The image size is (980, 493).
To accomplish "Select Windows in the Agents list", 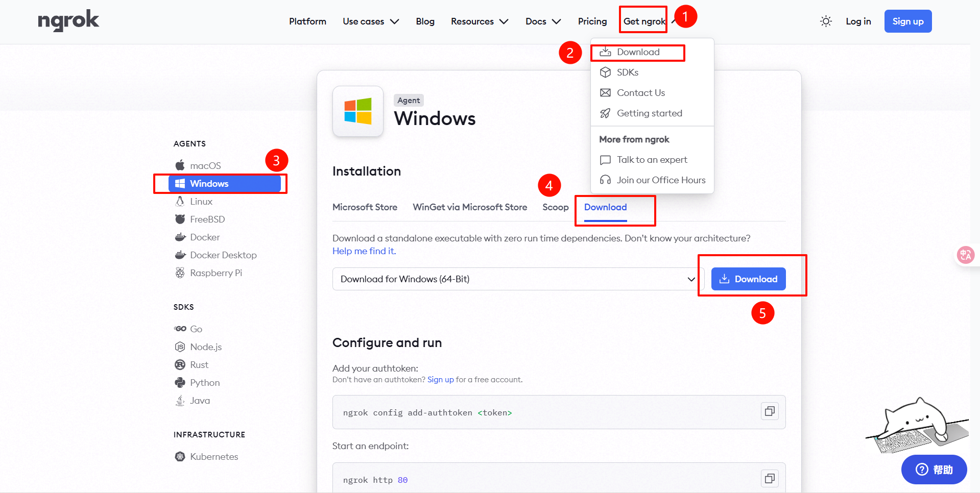I will [x=225, y=183].
